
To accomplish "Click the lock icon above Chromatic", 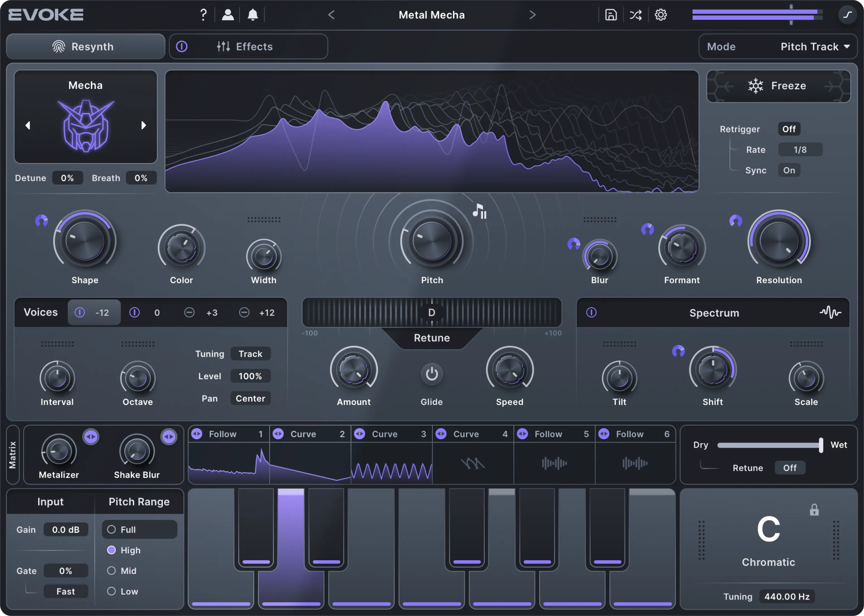I will coord(814,510).
